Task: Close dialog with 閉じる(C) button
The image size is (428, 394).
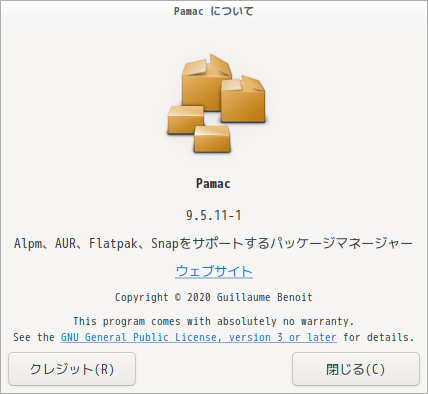Action: [356, 369]
